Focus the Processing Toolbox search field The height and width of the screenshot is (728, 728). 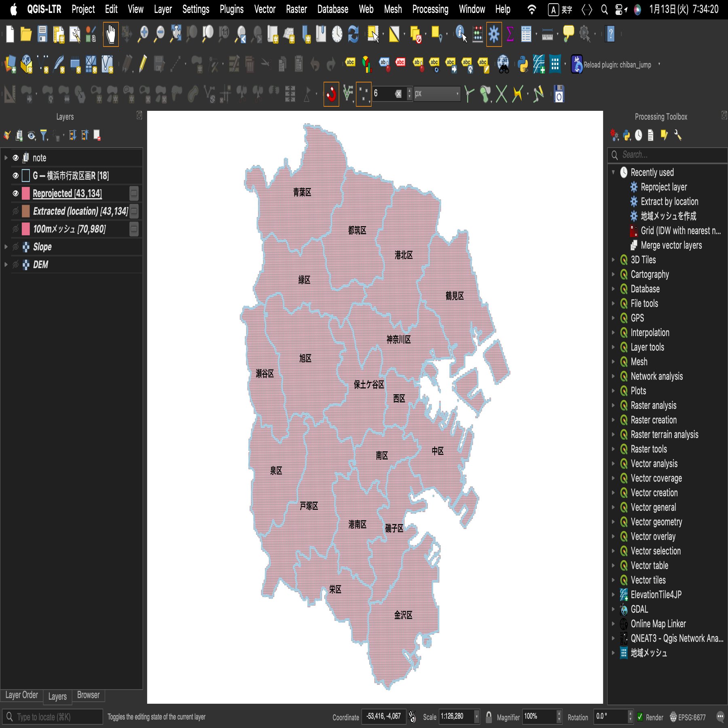pyautogui.click(x=667, y=155)
